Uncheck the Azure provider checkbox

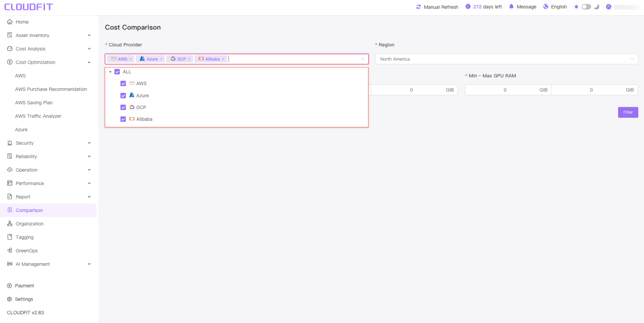coord(123,96)
